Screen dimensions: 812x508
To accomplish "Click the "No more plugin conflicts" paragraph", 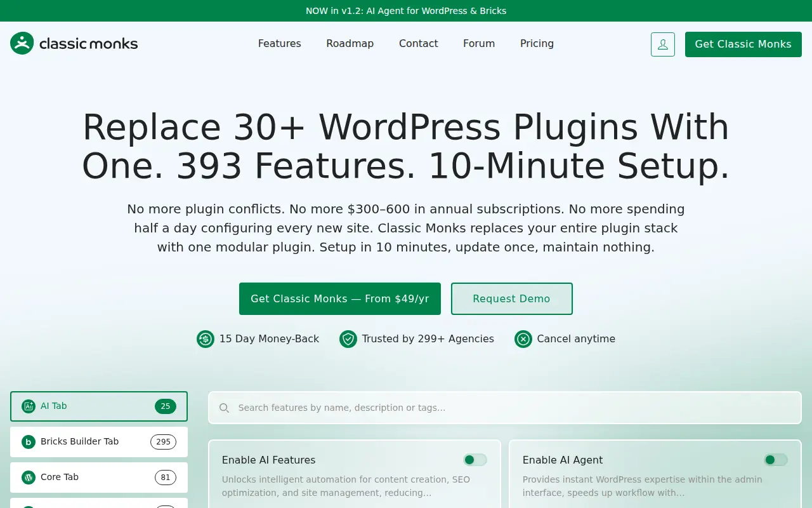I will pyautogui.click(x=406, y=228).
